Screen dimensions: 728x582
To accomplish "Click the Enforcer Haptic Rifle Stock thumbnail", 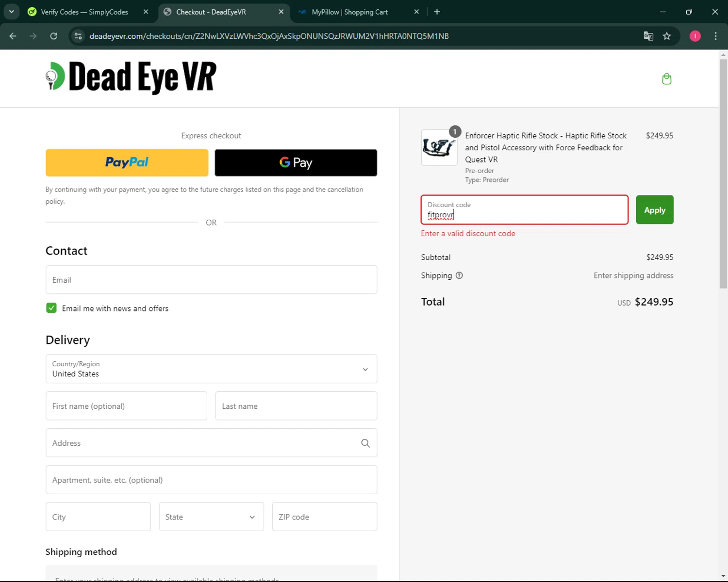I will (x=439, y=147).
